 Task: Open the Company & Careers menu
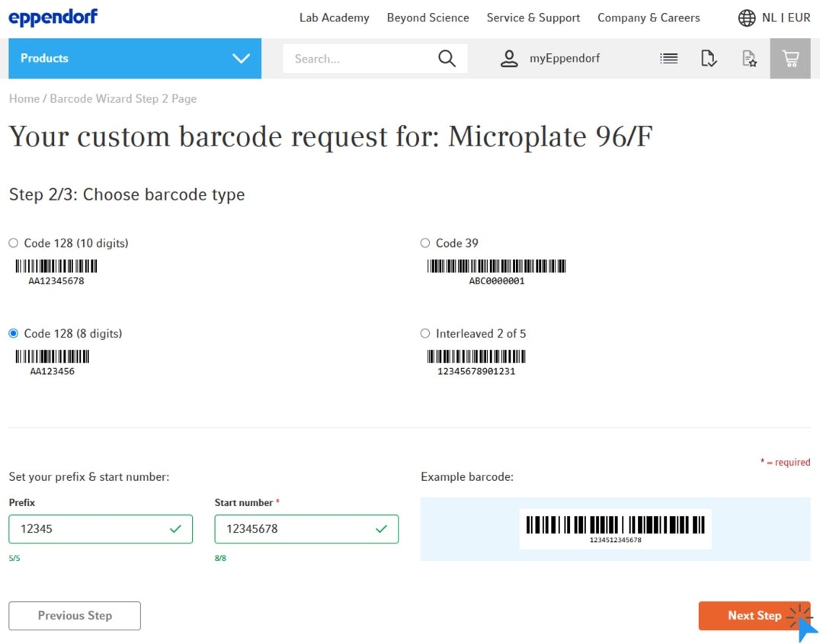(648, 18)
